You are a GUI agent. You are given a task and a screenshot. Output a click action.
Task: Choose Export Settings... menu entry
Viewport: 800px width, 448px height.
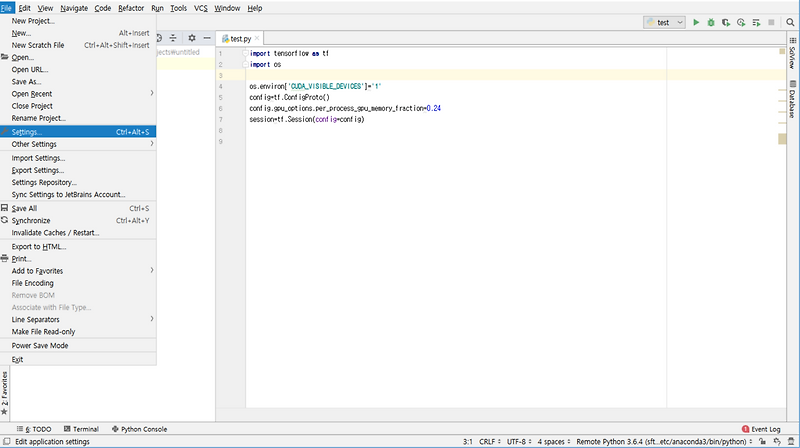78,170
